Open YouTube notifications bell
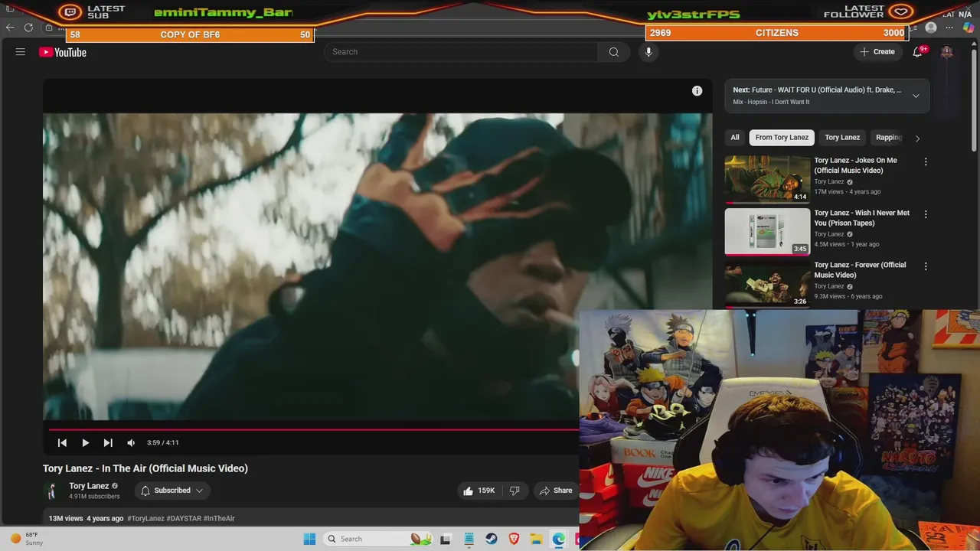Screen dimensions: 980x551 [917, 52]
